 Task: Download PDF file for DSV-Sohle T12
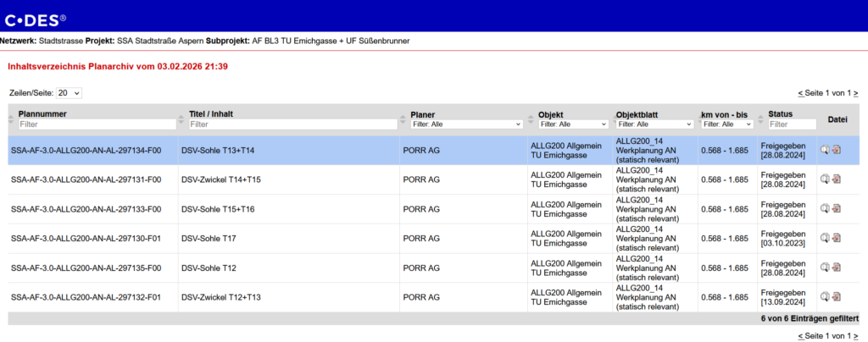837,268
